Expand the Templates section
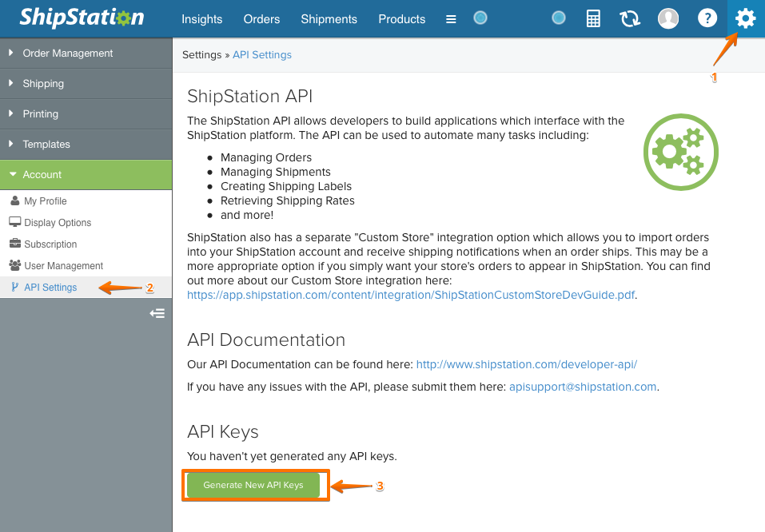This screenshot has height=532, width=765. coord(86,144)
